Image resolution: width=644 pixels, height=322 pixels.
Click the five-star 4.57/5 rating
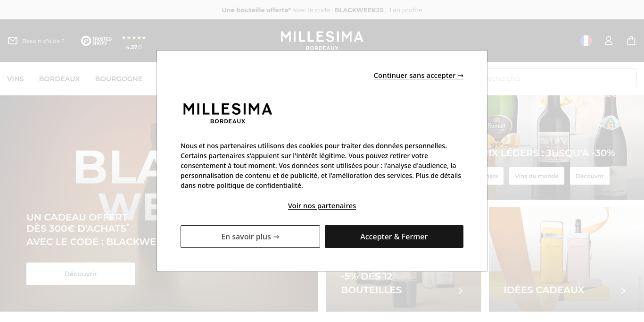134,42
